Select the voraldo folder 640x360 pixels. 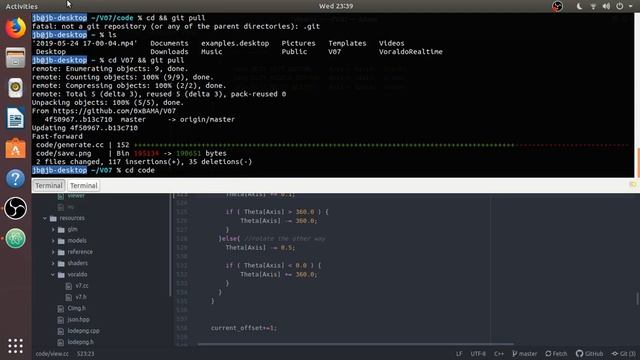pyautogui.click(x=77, y=275)
